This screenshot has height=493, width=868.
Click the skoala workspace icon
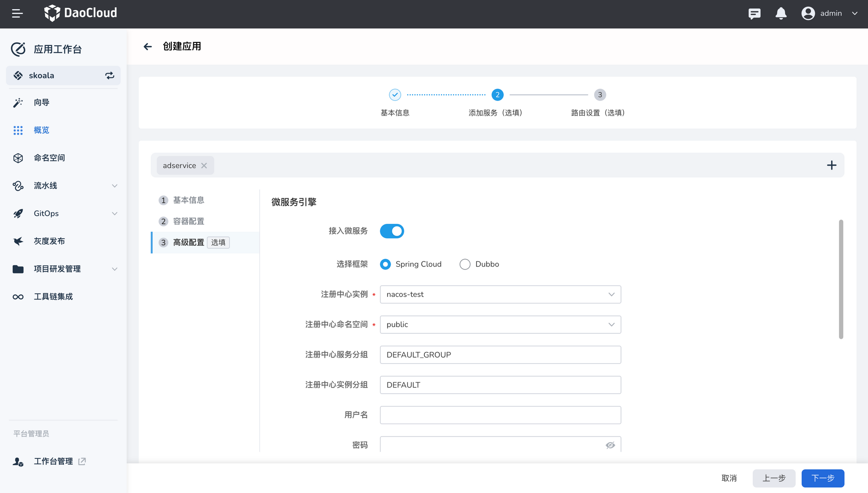tap(18, 76)
